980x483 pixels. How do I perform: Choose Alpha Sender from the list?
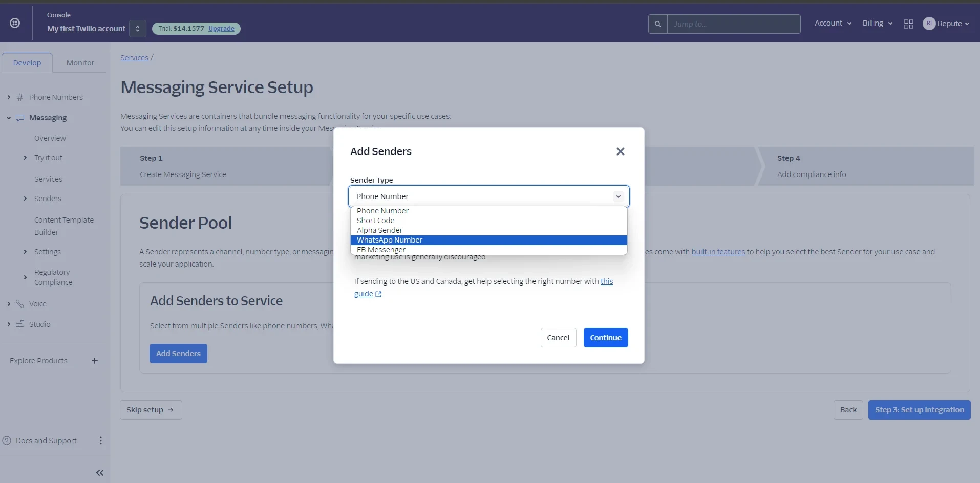[x=488, y=230]
